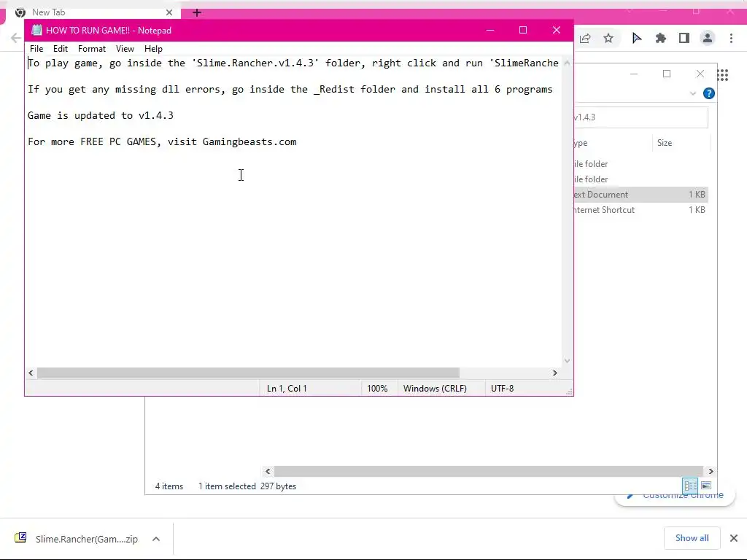747x560 pixels.
Task: Bookmark this page with the star icon
Action: pos(608,38)
